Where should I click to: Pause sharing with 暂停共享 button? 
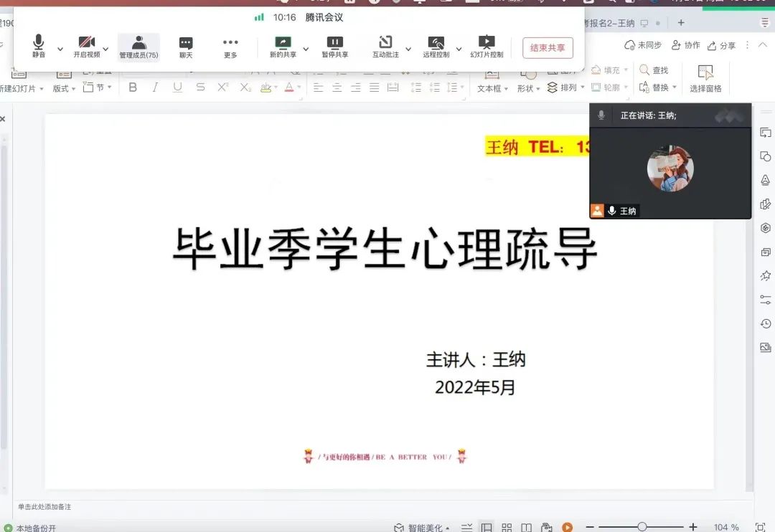tap(334, 47)
